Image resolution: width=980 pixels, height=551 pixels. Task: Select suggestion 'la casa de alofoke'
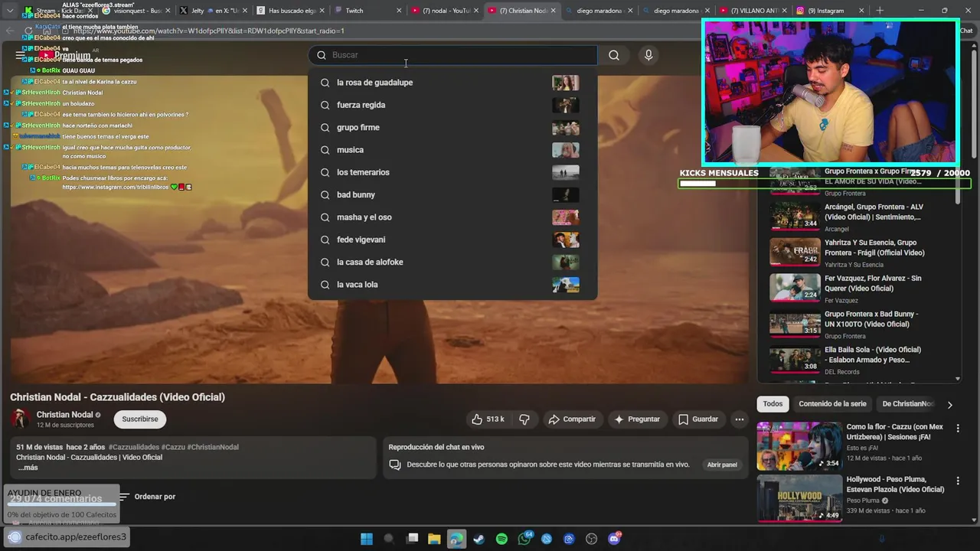452,262
